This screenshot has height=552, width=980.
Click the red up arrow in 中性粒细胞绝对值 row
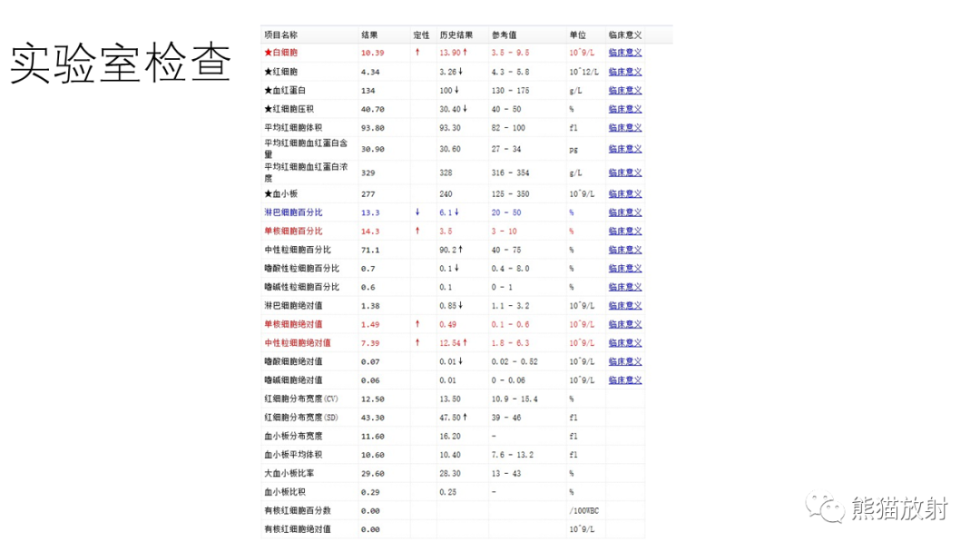pyautogui.click(x=417, y=342)
